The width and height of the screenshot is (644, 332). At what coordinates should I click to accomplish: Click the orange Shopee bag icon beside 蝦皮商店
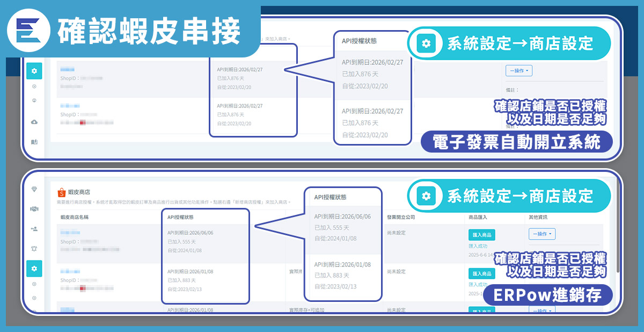[x=61, y=192]
